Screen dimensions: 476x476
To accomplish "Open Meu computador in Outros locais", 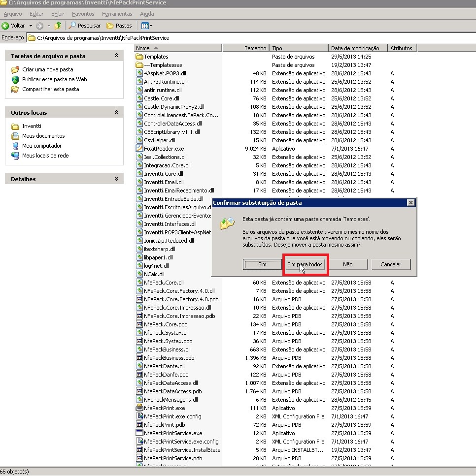I will (42, 146).
